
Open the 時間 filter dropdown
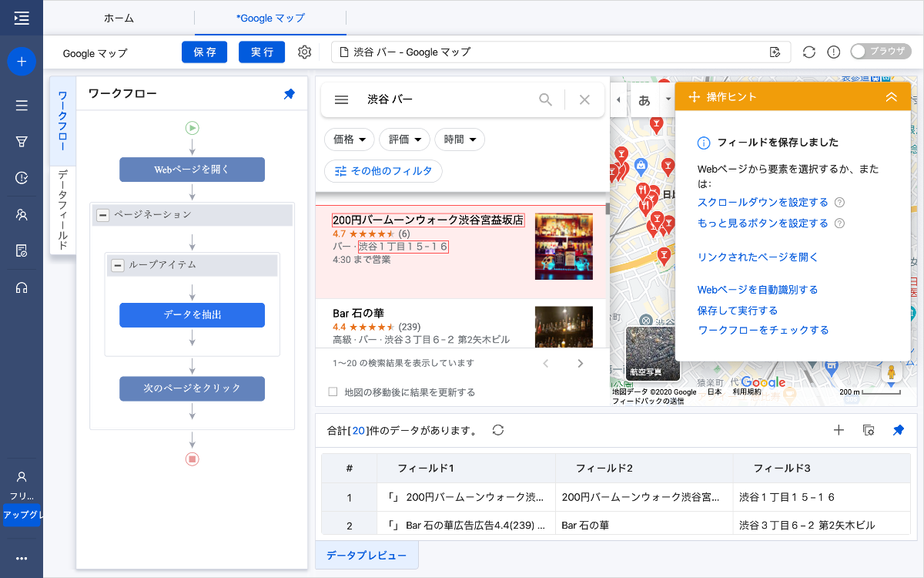(460, 139)
